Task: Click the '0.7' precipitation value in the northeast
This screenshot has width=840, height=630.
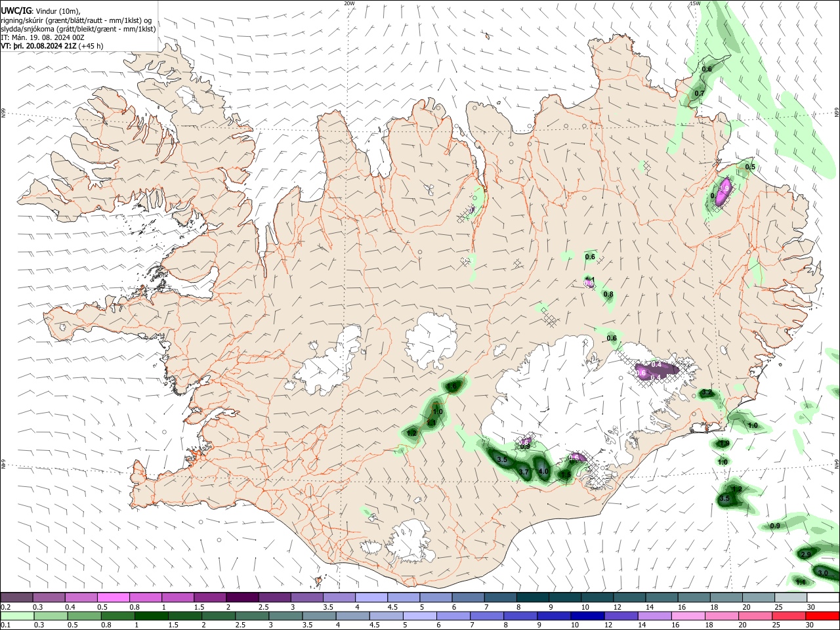Action: point(699,94)
